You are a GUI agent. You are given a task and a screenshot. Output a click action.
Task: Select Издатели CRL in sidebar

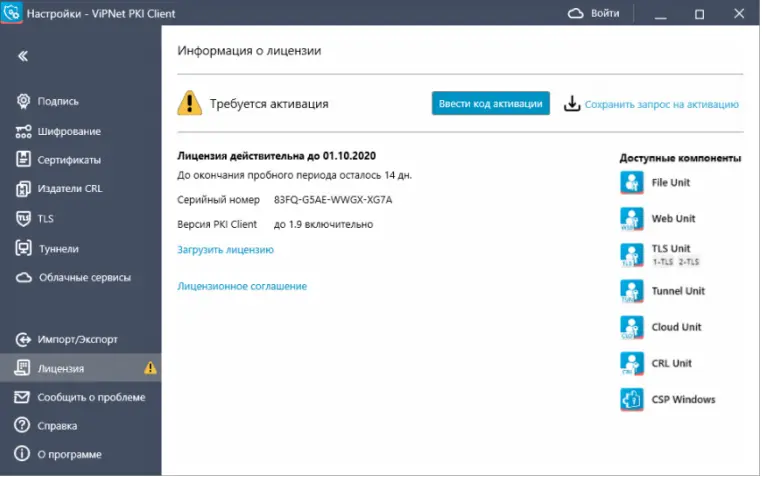point(70,188)
